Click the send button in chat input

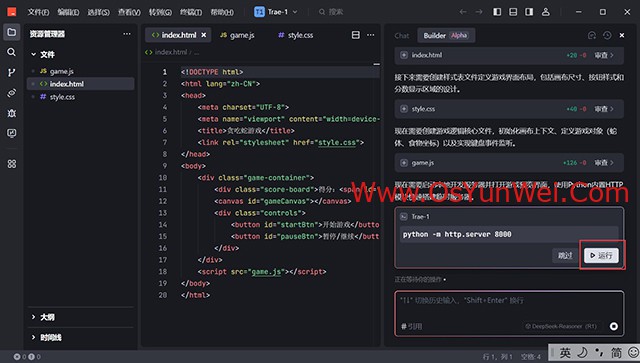click(613, 326)
